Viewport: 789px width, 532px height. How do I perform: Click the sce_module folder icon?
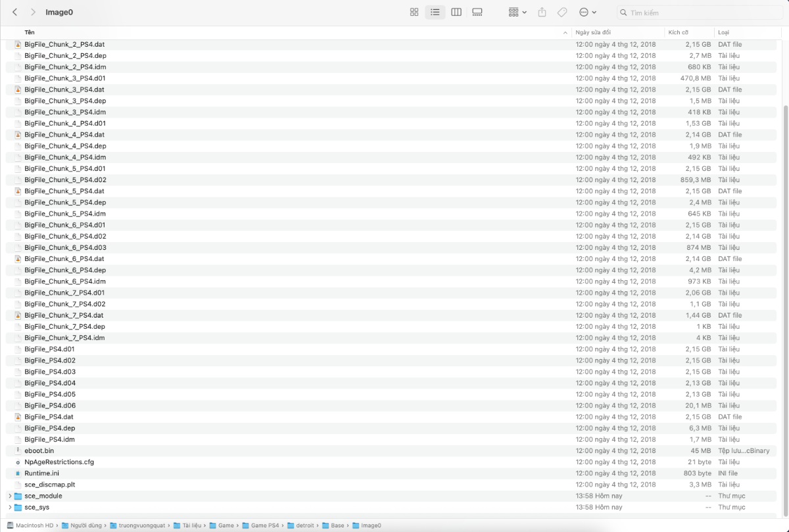pos(18,496)
